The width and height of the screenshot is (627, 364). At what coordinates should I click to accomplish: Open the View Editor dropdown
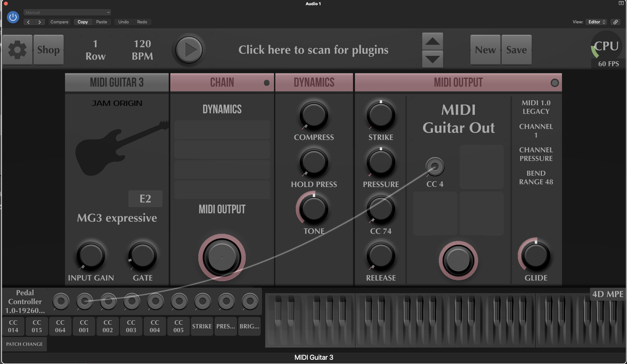click(597, 22)
